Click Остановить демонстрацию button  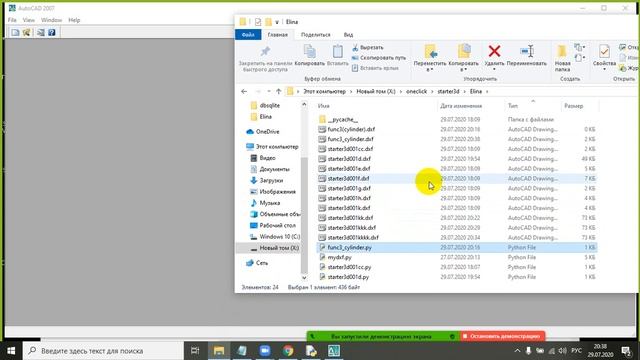(502, 336)
